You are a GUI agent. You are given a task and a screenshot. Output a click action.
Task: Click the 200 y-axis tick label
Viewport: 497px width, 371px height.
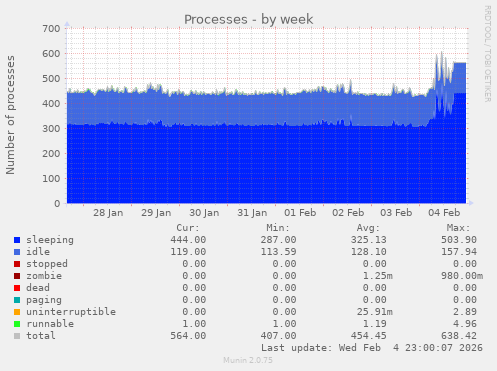pos(51,154)
